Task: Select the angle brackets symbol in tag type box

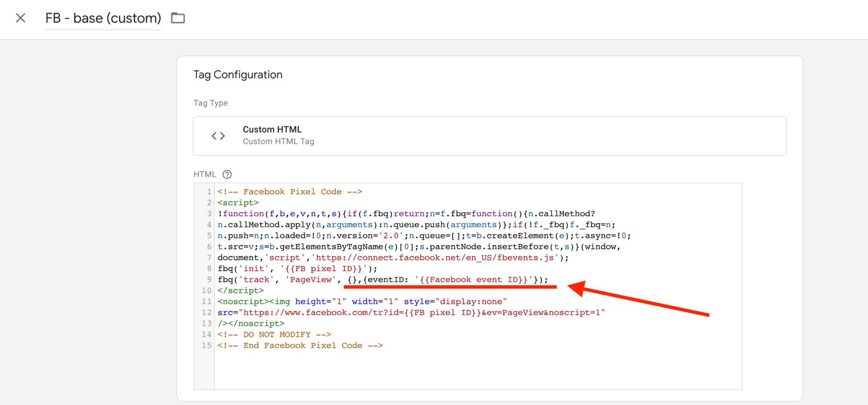Action: pos(218,135)
